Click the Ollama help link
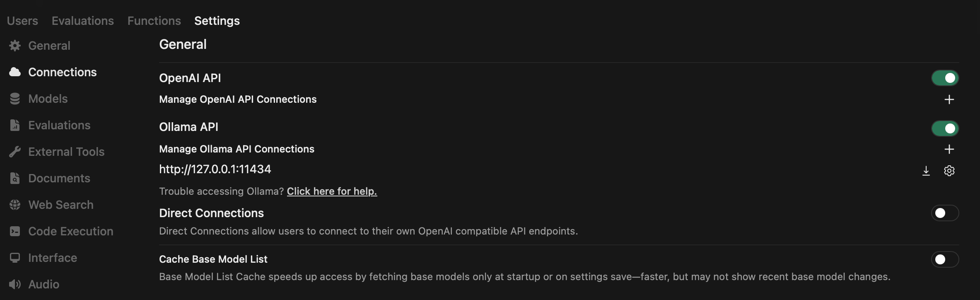Viewport: 980px width, 300px height. pos(331,191)
